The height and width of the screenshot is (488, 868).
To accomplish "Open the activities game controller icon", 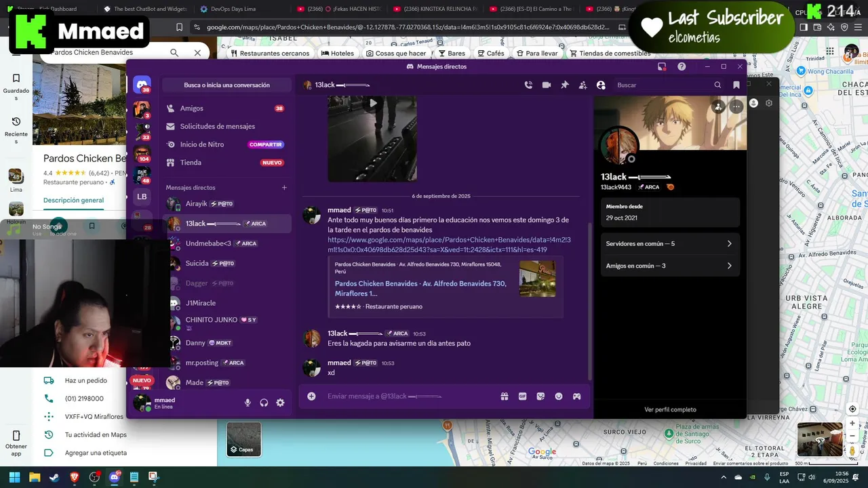I will tap(576, 396).
